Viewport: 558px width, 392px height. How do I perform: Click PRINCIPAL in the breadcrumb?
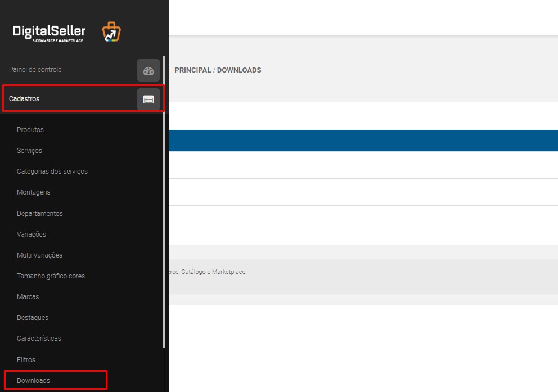(x=192, y=70)
